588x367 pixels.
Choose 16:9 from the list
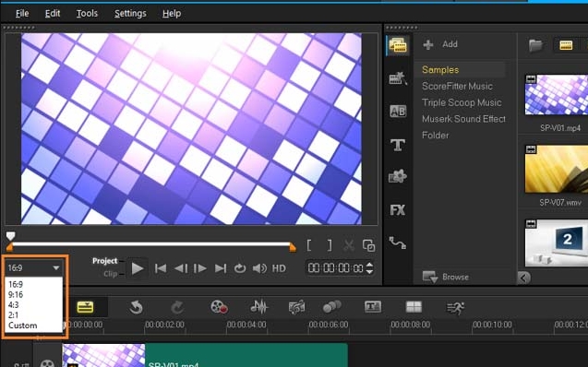[16, 284]
